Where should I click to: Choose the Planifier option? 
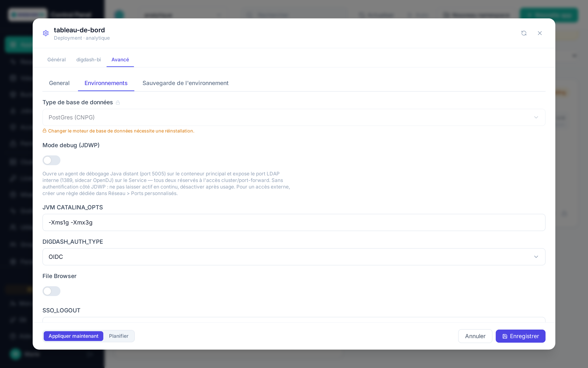[119, 336]
